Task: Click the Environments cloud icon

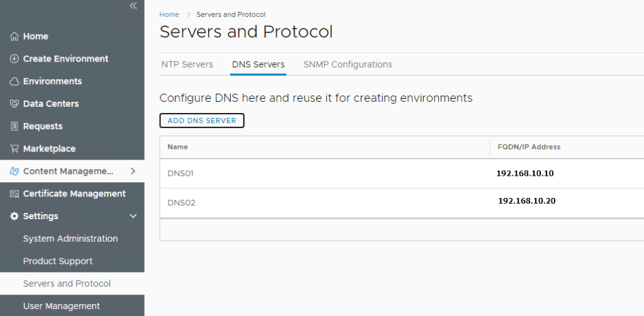Action: pyautogui.click(x=14, y=82)
